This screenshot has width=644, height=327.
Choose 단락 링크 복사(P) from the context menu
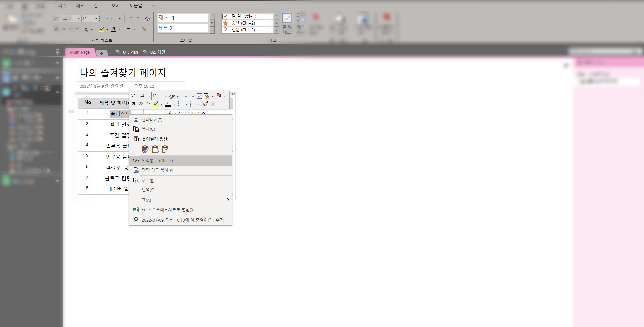click(x=181, y=170)
